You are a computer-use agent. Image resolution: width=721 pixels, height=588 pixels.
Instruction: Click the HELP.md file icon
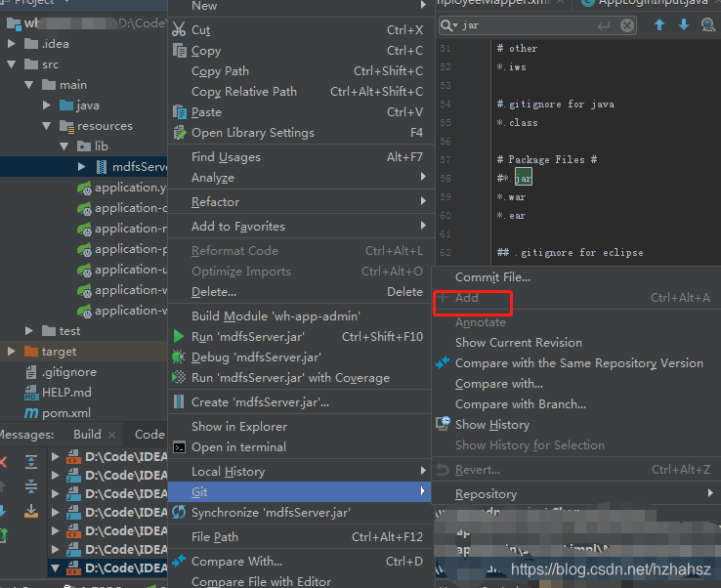pos(31,392)
